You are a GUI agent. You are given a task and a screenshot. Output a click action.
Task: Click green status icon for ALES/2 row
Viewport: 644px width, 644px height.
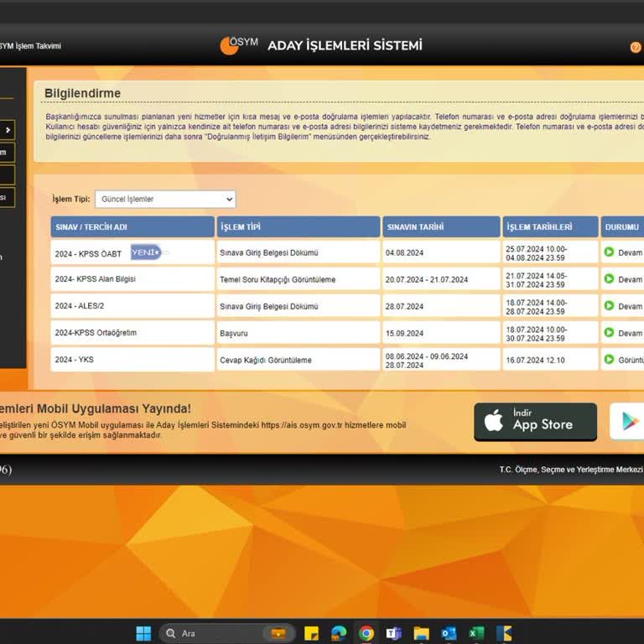pyautogui.click(x=609, y=306)
